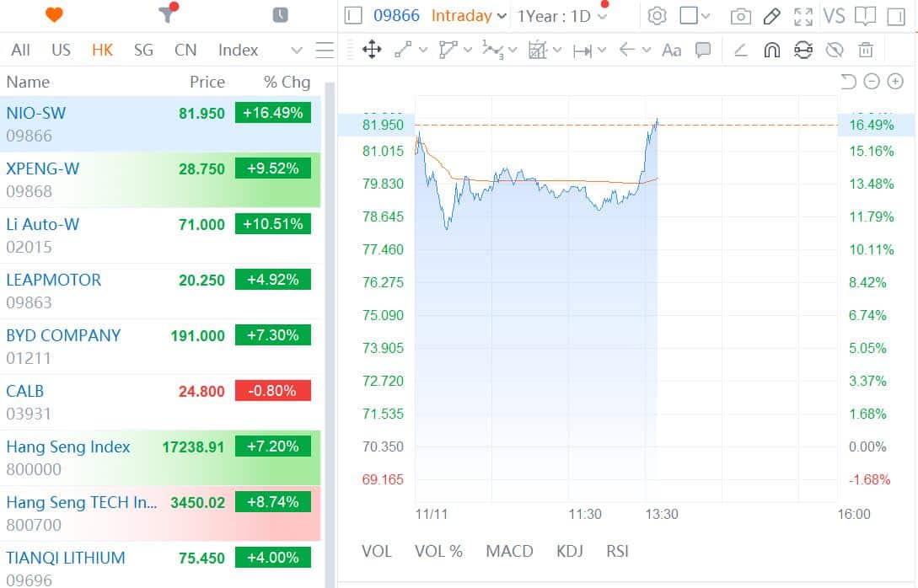Expand the trend line tool options chevron
This screenshot has width=918, height=588.
coord(423,51)
